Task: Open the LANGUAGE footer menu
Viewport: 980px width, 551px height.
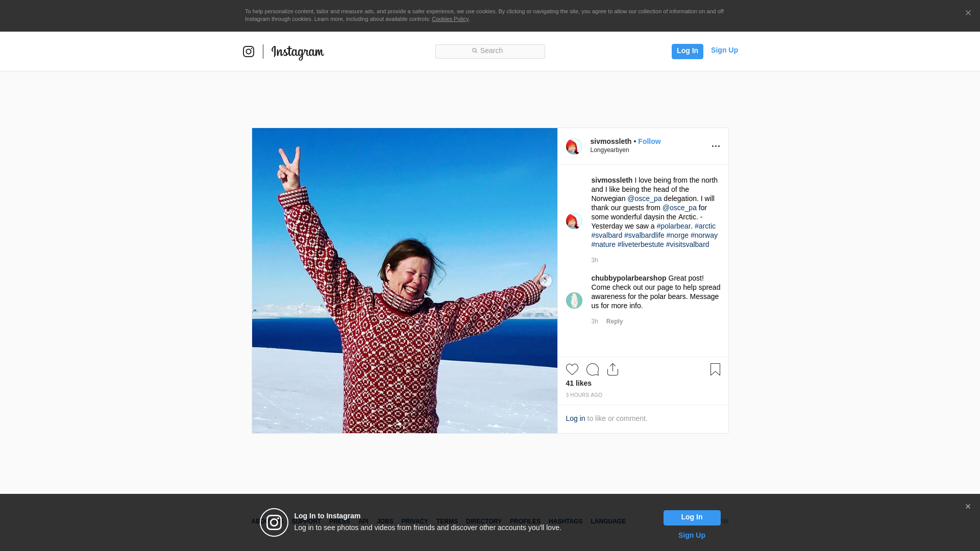Action: 608,521
